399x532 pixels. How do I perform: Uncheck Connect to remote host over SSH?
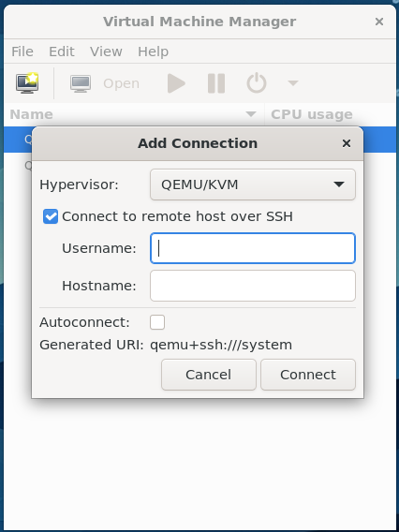pyautogui.click(x=51, y=216)
